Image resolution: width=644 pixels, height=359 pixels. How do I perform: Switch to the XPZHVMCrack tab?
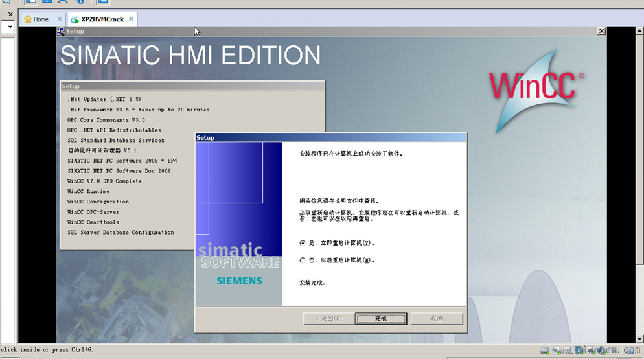tap(102, 19)
